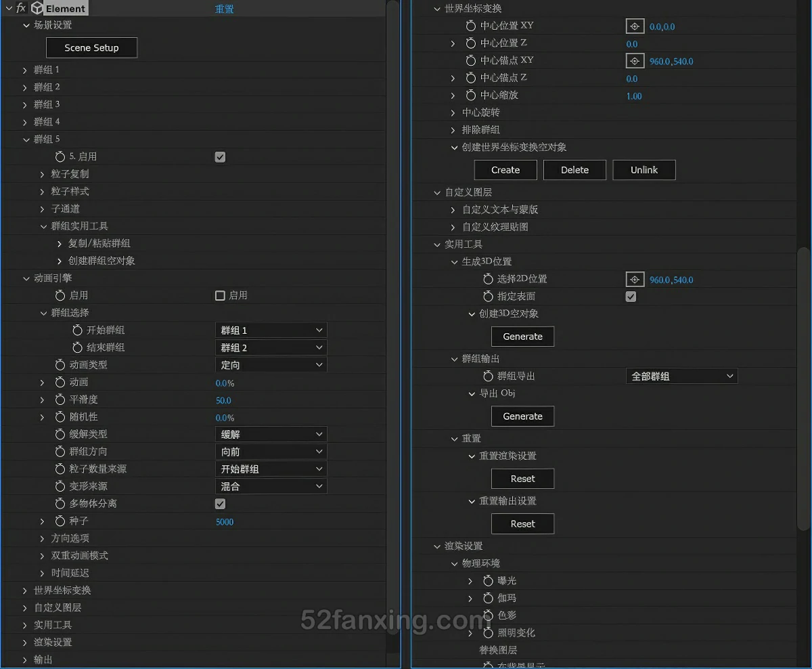Collapse the 实用工具 section in right panel
812x669 pixels.
click(x=436, y=244)
